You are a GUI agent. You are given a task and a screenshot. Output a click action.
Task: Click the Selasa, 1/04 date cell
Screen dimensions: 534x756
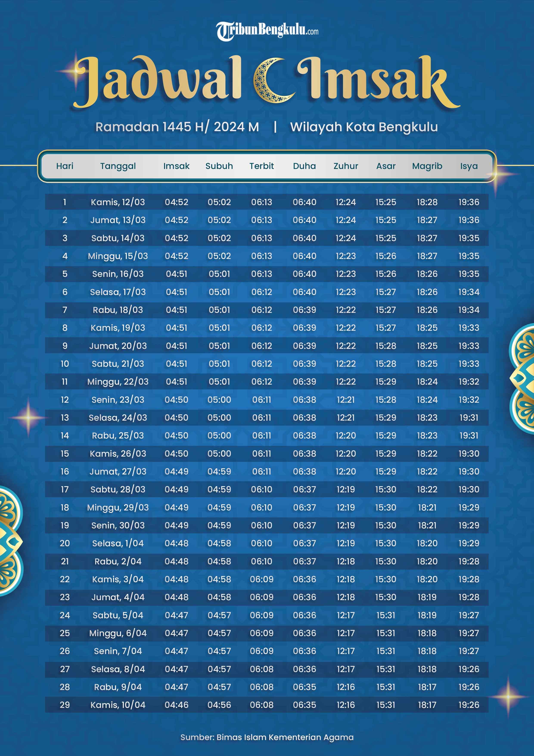(x=118, y=543)
